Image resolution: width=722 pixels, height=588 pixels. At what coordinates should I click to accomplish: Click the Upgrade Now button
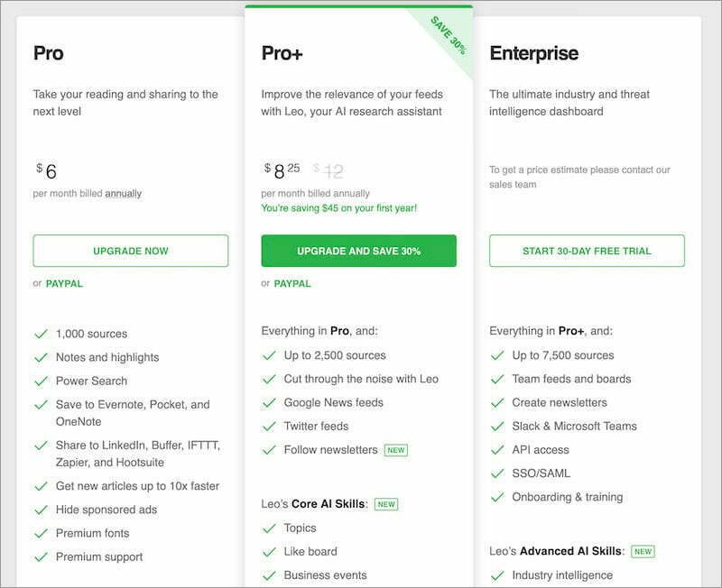(130, 251)
